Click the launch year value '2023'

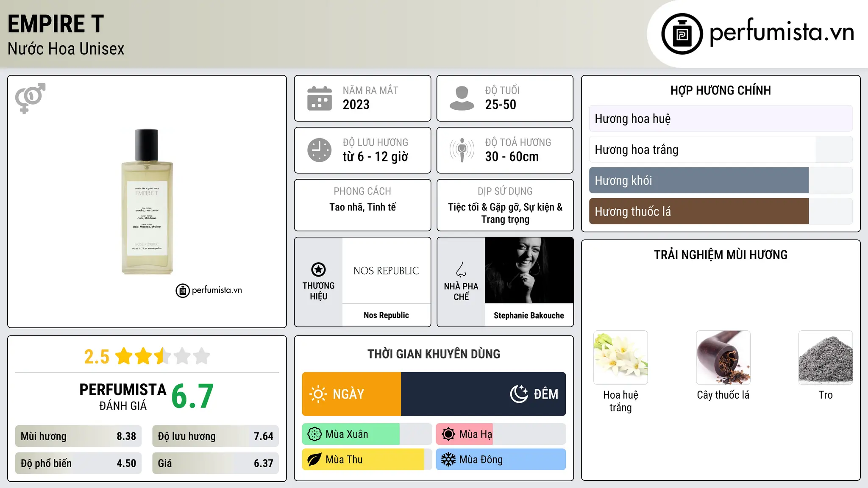[x=356, y=105]
